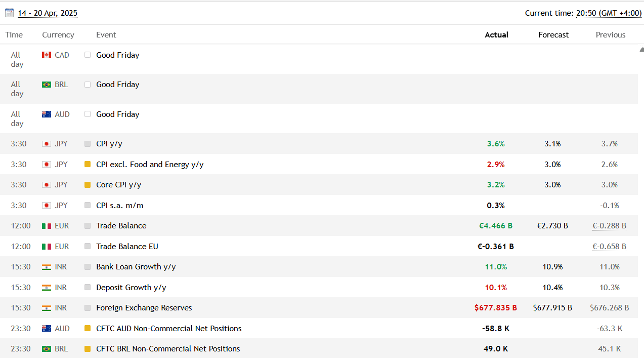Image resolution: width=644 pixels, height=358 pixels.
Task: Click the Brazilian flag on CFTC BRL row
Action: pyautogui.click(x=46, y=348)
